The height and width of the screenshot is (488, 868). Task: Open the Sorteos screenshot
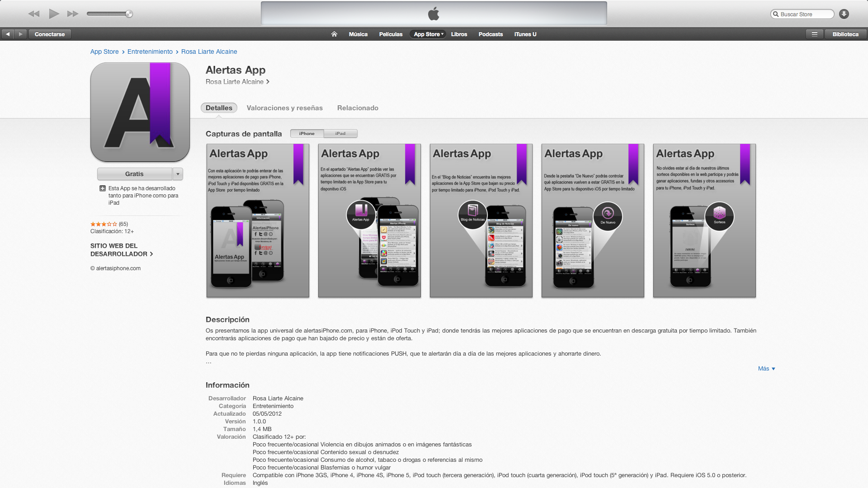point(704,221)
